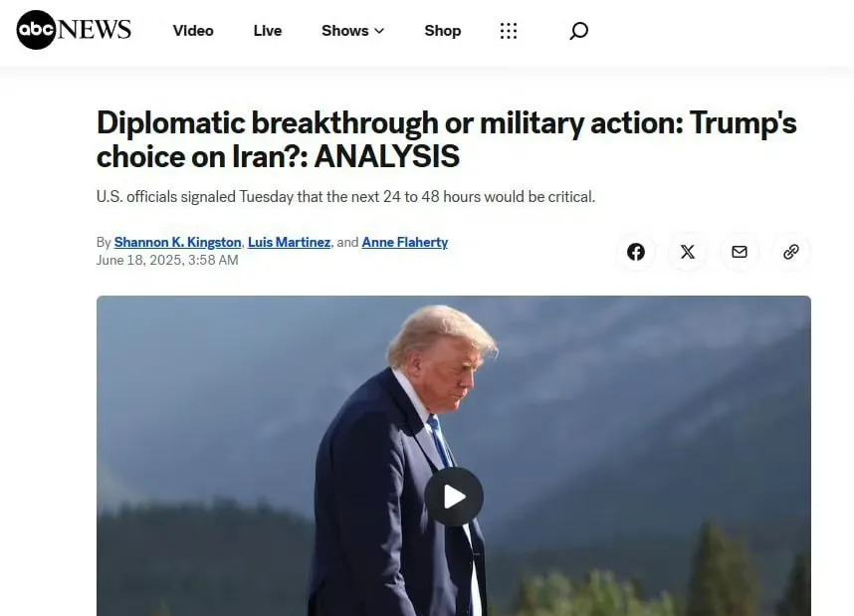Image resolution: width=854 pixels, height=616 pixels.
Task: Expand the Shows dropdown menu
Action: 353,31
